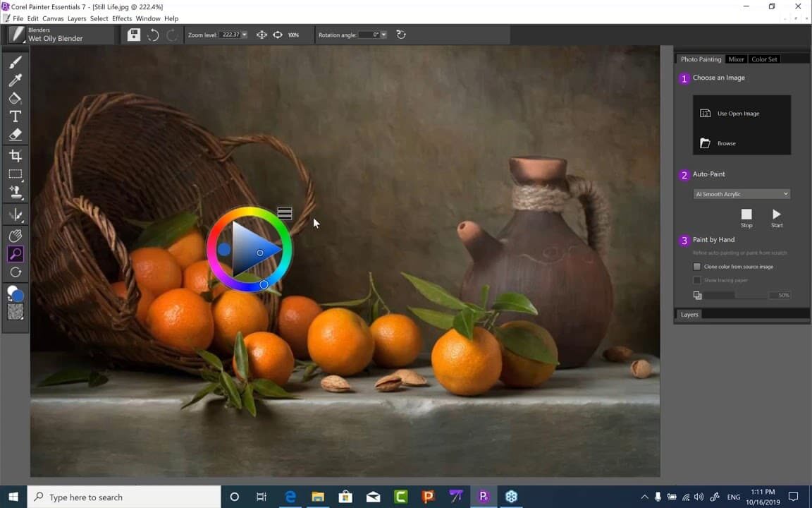Open the Layers menu

coord(77,18)
